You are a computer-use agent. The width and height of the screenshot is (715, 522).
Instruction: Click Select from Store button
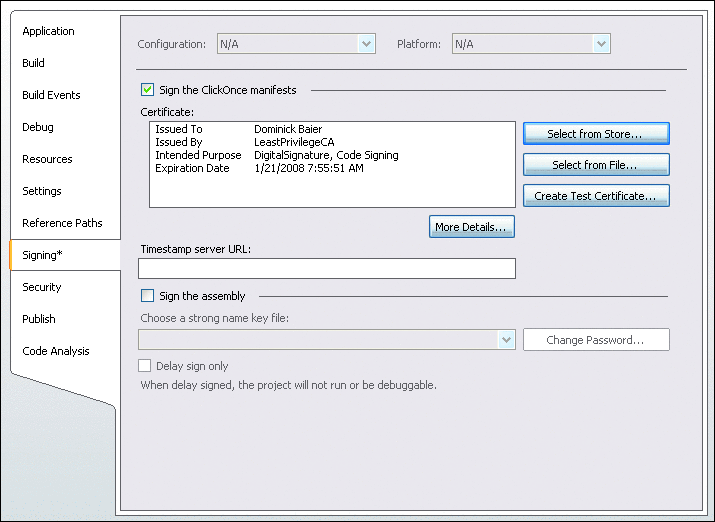point(596,134)
